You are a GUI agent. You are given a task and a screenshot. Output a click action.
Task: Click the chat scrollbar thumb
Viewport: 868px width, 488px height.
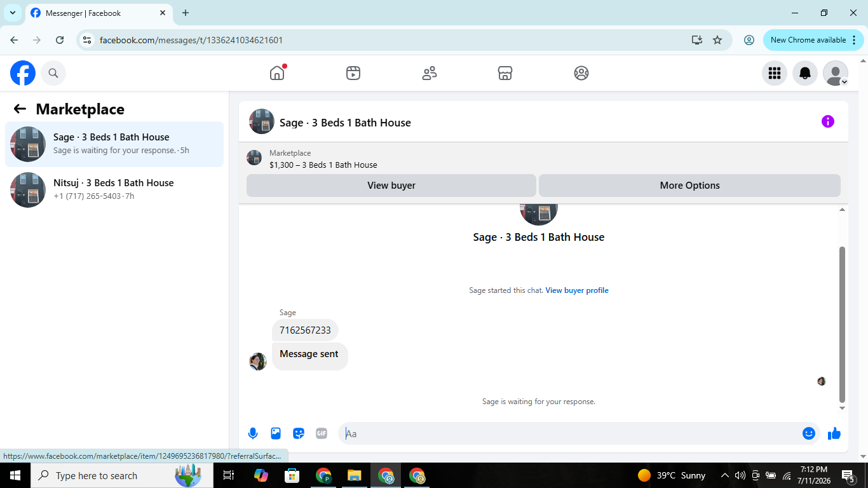[x=843, y=324]
